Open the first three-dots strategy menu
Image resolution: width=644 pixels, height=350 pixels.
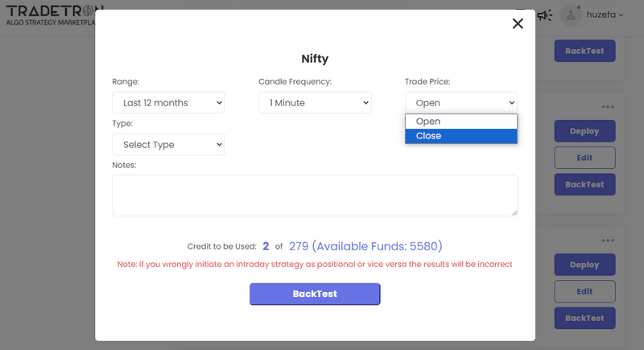click(x=608, y=107)
